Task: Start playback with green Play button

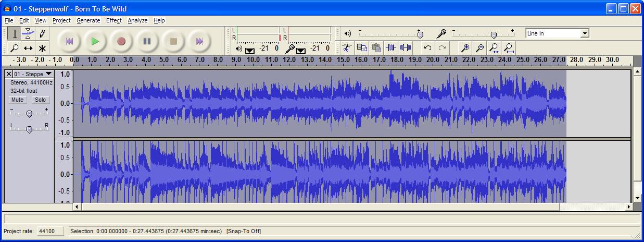Action: (95, 41)
